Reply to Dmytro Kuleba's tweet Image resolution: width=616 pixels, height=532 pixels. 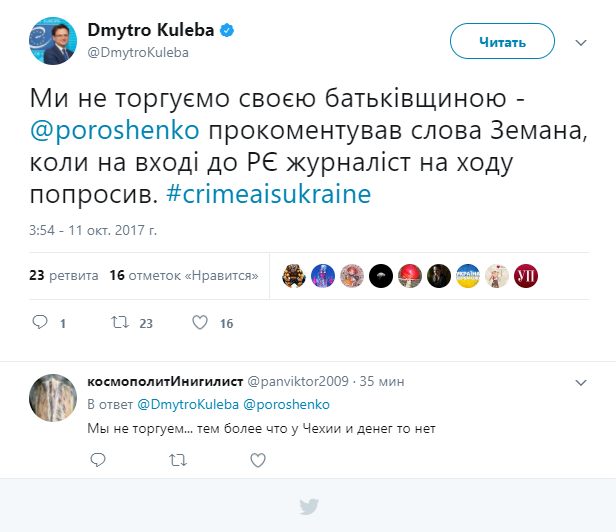pyautogui.click(x=40, y=323)
